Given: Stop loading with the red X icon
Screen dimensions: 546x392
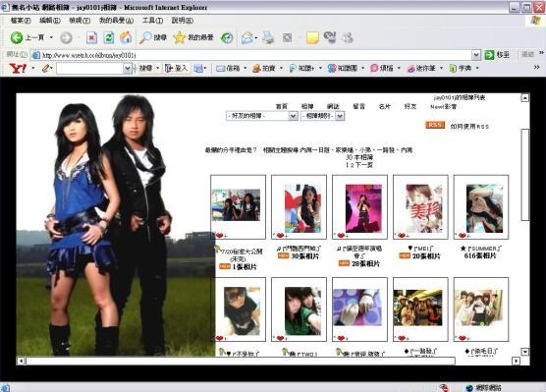Looking at the screenshot, I should (x=91, y=37).
